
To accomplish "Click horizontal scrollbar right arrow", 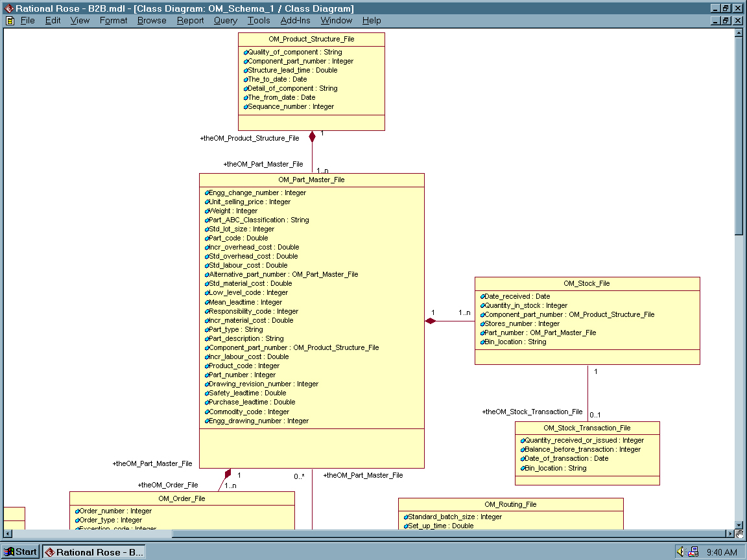I will pyautogui.click(x=730, y=533).
